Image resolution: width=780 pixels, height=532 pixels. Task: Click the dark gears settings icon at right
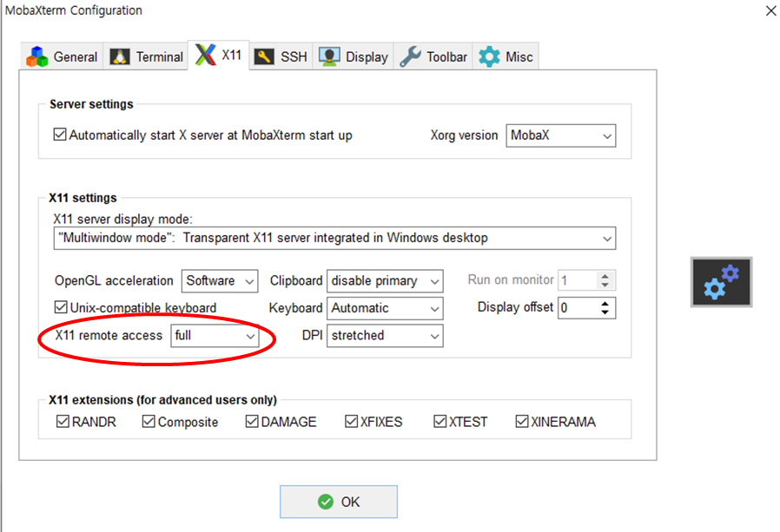point(721,282)
